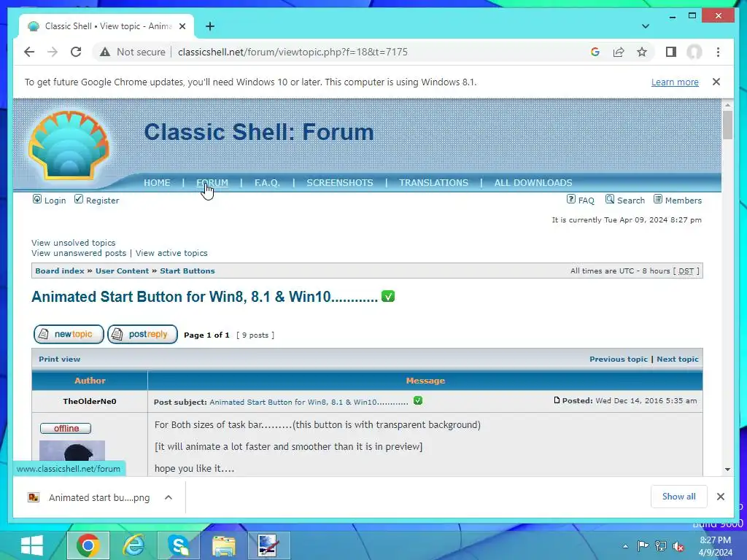Open the Chrome three-dot menu
The image size is (747, 560).
pos(718,52)
